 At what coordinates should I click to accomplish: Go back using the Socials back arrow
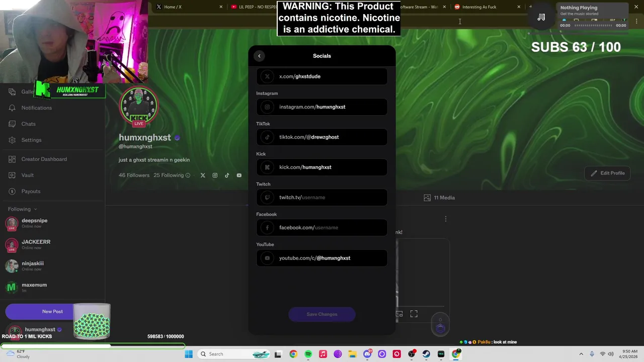pos(259,56)
